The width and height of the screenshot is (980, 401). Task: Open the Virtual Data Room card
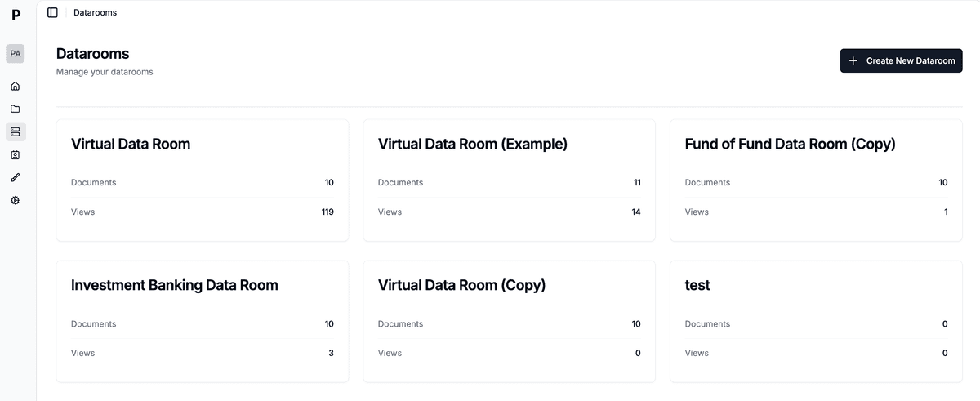coord(131,145)
